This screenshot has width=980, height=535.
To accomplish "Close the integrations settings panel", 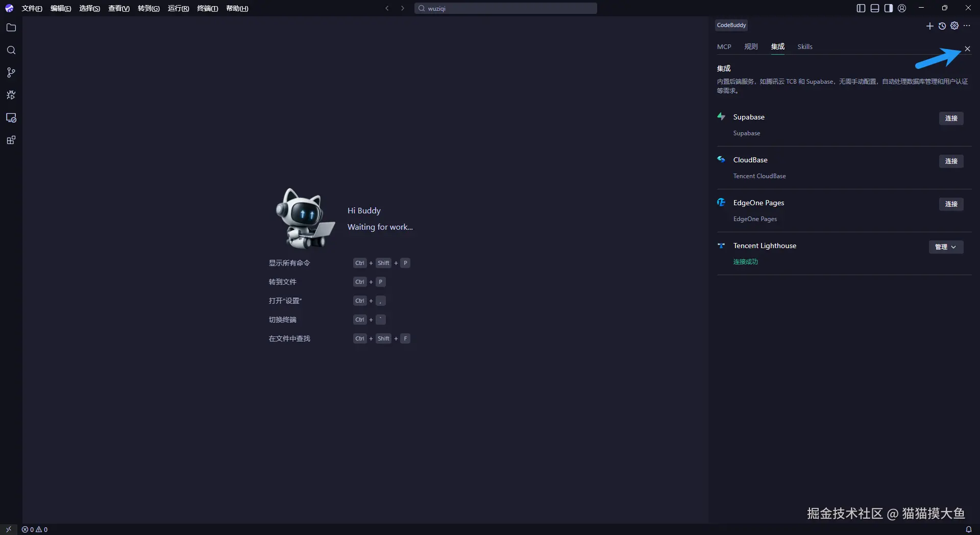I will click(967, 49).
